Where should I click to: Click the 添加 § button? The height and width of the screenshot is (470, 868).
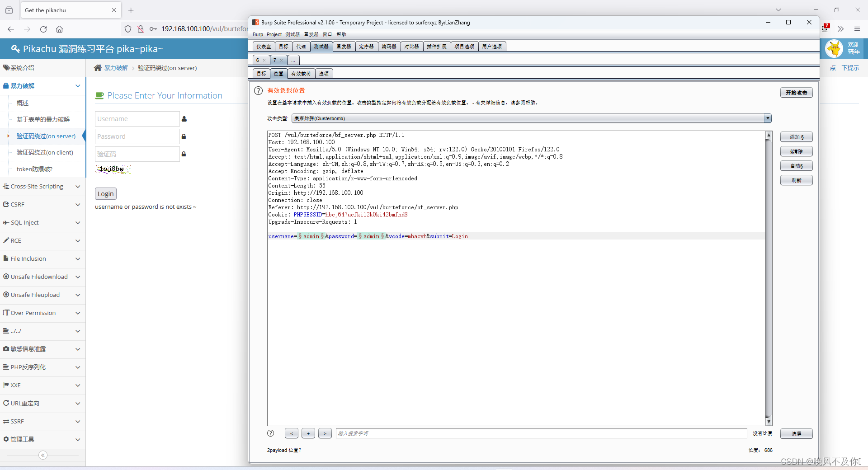(x=797, y=137)
